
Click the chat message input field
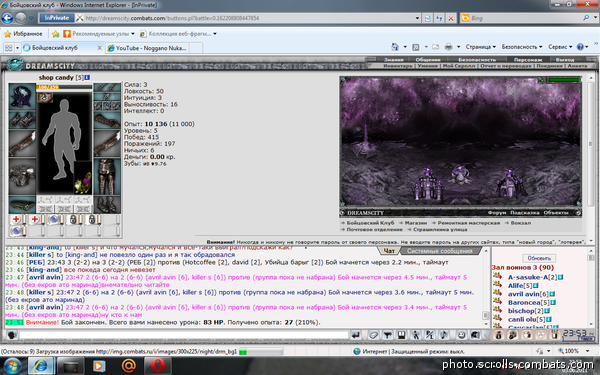(x=184, y=335)
